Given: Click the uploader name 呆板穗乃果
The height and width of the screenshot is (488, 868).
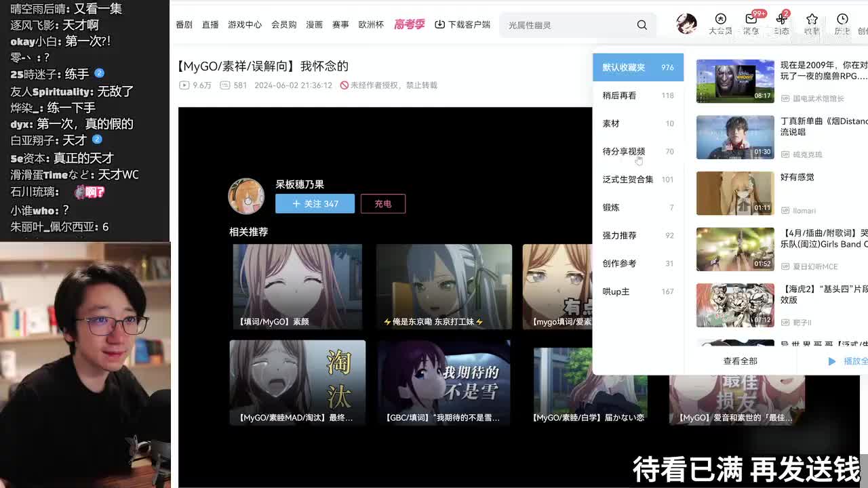Looking at the screenshot, I should pyautogui.click(x=300, y=184).
